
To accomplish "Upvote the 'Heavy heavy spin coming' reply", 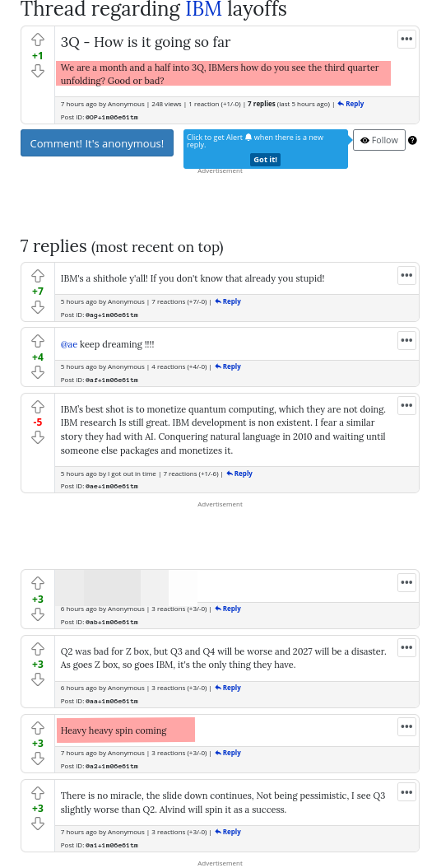I will tap(38, 728).
